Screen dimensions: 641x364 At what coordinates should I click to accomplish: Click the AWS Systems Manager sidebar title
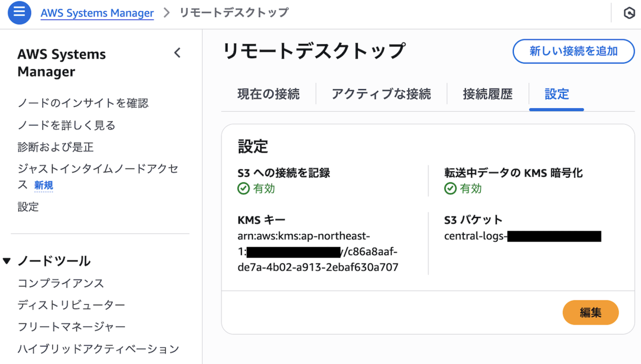[61, 63]
